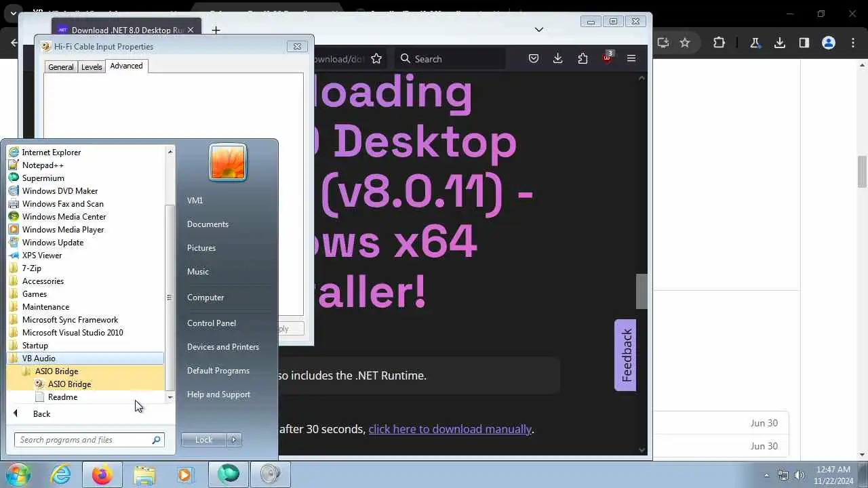Launch the ASIO Bridge application shortcut
Screen dimensions: 868x488
(x=69, y=384)
